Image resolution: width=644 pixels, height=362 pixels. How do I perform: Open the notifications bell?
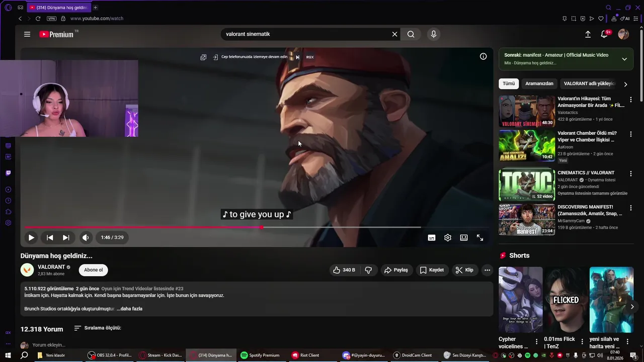tap(604, 34)
